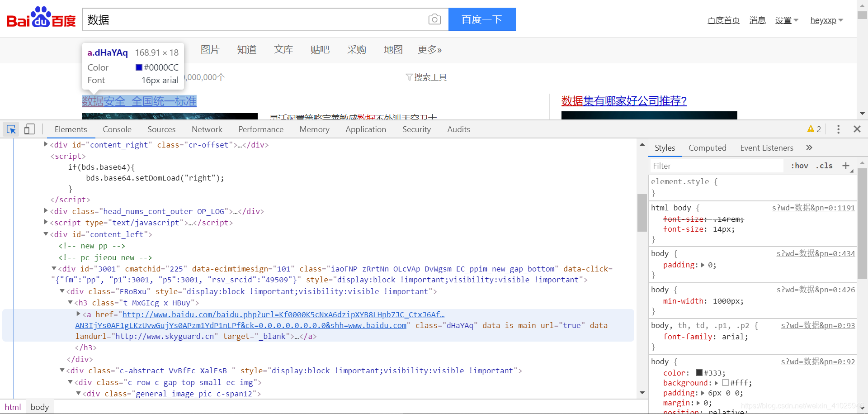Toggle the :hov element state button
Screen dimensions: 868x414
coord(799,166)
